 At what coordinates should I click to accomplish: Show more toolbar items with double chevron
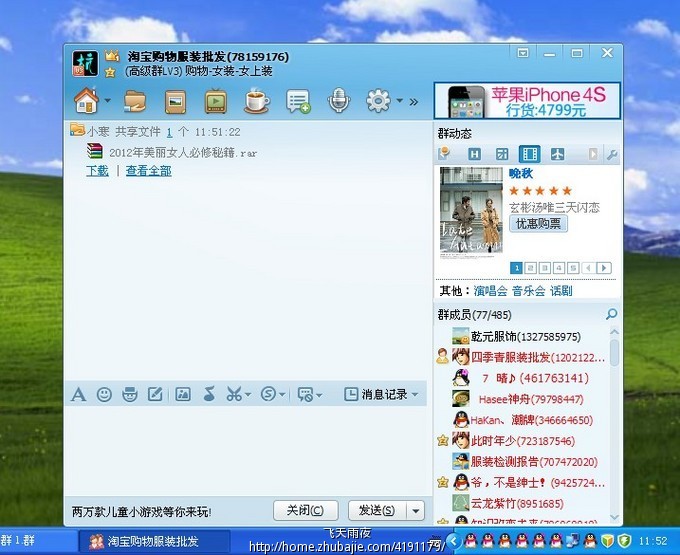tap(413, 102)
